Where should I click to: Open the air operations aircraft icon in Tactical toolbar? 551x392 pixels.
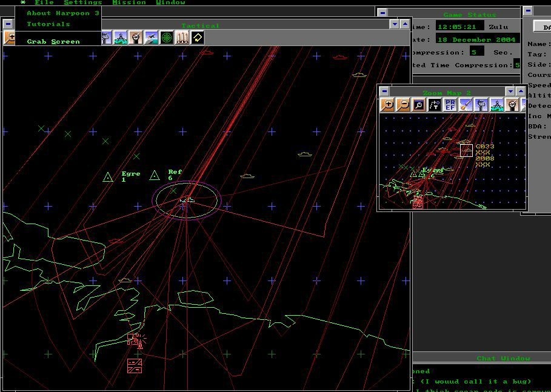click(x=151, y=38)
